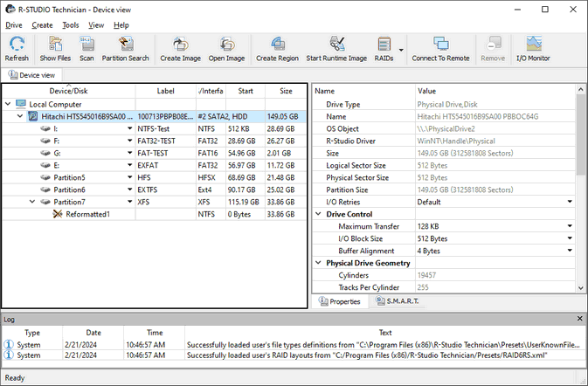Click the Create Image icon
The height and width of the screenshot is (386, 588).
click(180, 44)
